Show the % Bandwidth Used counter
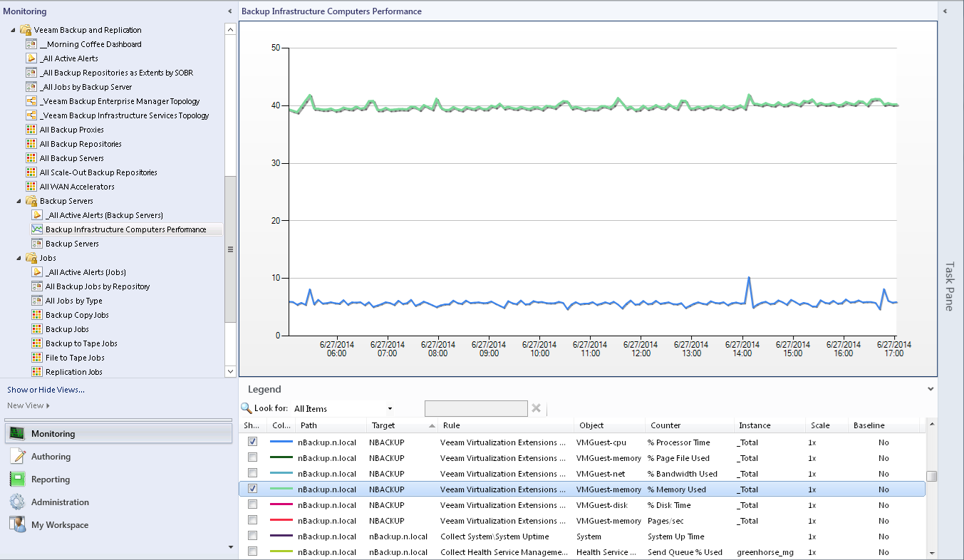Screen dimensions: 964x560 pos(252,473)
